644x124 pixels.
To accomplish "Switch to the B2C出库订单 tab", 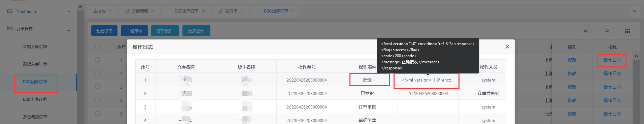I will 276,11.
